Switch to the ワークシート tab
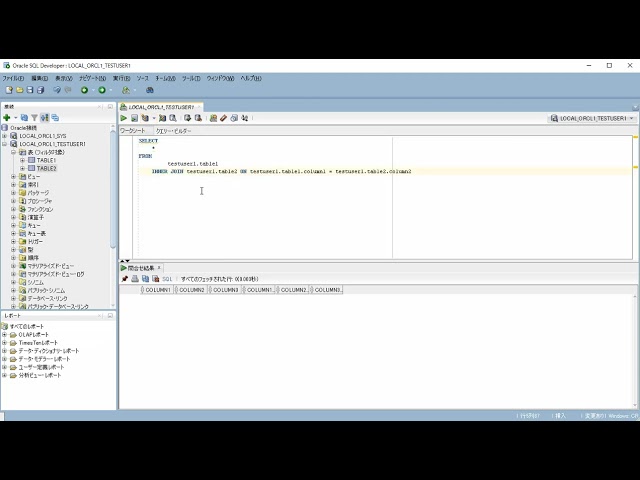Image resolution: width=640 pixels, height=480 pixels. point(133,131)
